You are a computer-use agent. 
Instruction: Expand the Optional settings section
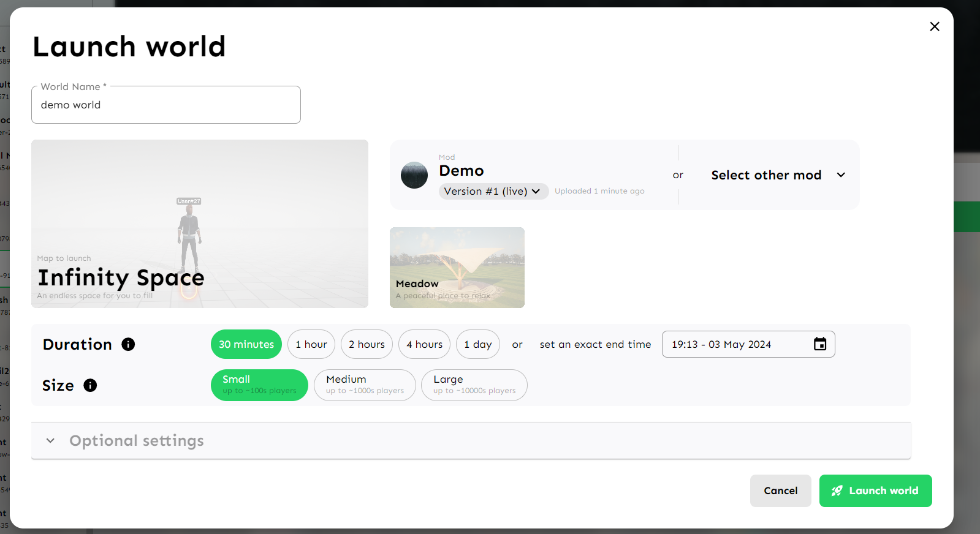pyautogui.click(x=137, y=441)
